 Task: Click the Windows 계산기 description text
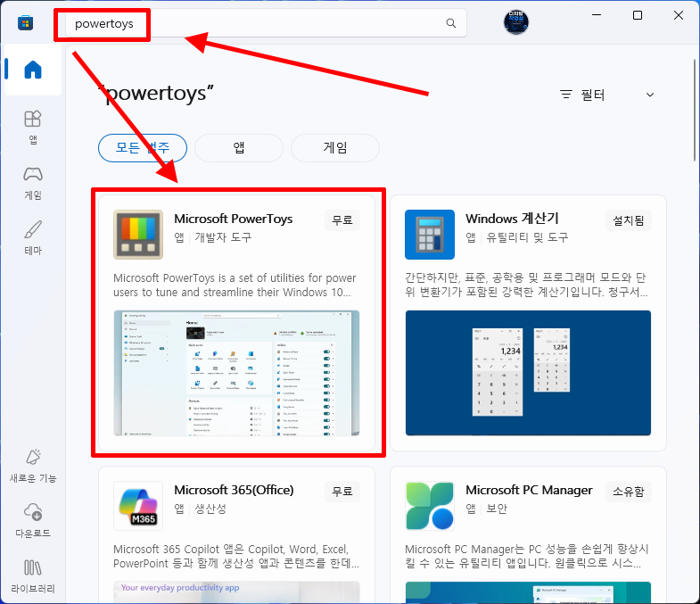click(526, 285)
